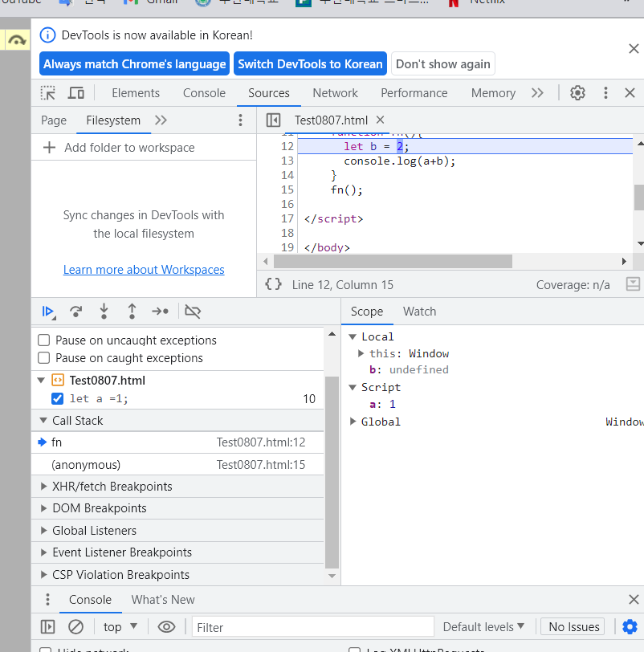This screenshot has height=652, width=644.
Task: Click the paused-in-debugger overlay icon
Action: [x=17, y=40]
